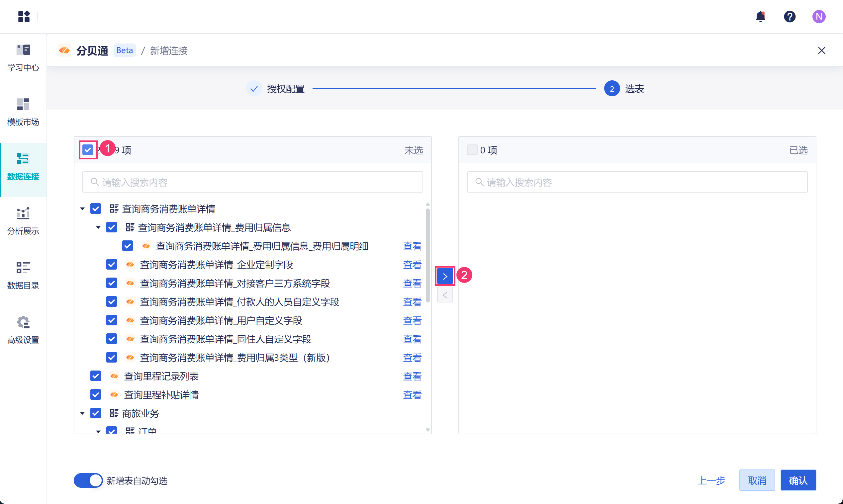This screenshot has width=843, height=504.
Task: Collapse 查询商务消费账单详情_费用归属信息 node
Action: pyautogui.click(x=98, y=227)
